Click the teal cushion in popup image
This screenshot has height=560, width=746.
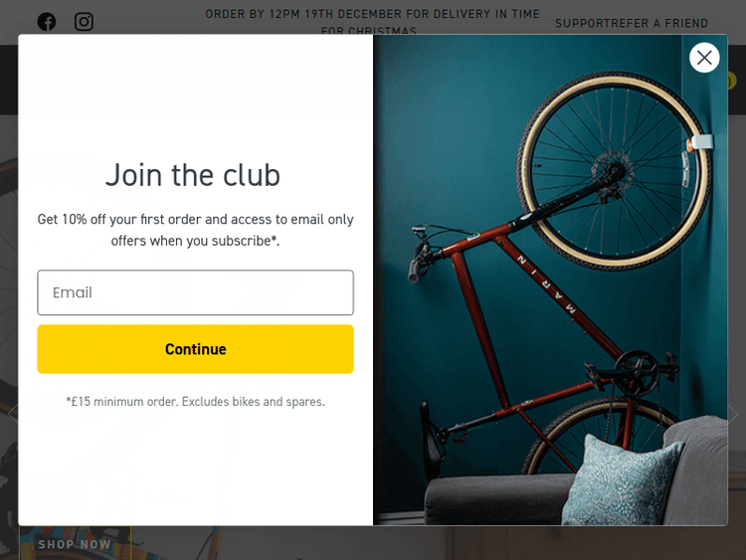623,481
